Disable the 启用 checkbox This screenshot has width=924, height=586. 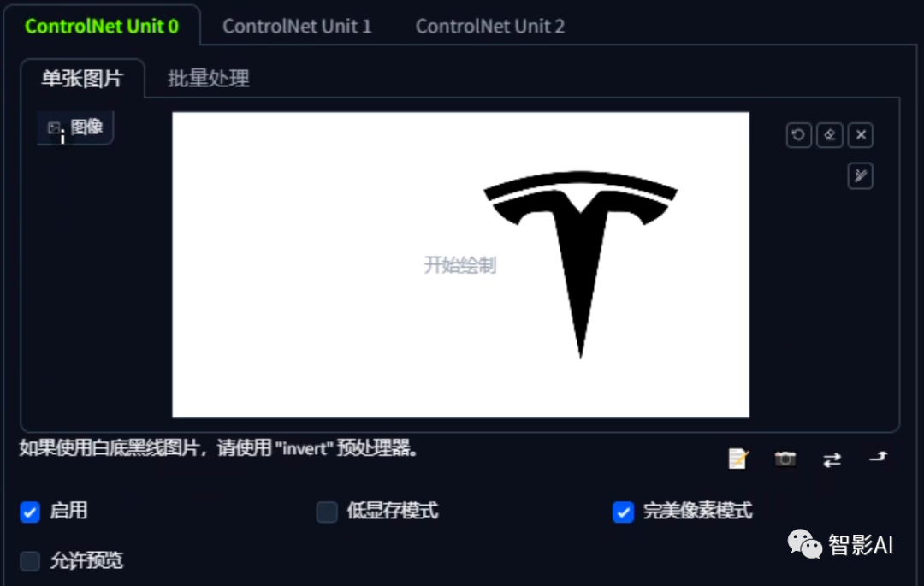30,512
